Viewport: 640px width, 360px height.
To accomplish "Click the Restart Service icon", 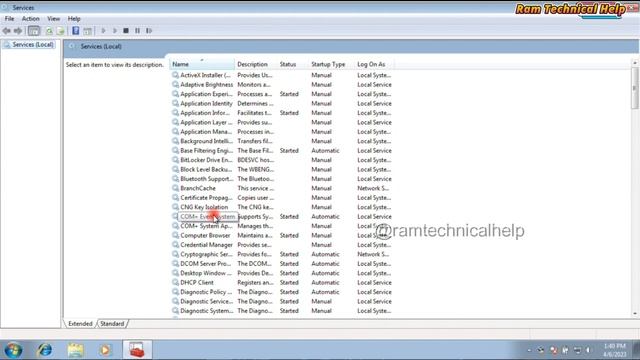I will pos(149,31).
